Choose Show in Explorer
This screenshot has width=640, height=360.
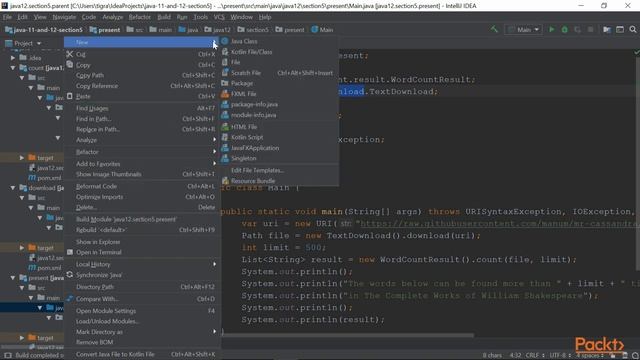tap(142, 242)
